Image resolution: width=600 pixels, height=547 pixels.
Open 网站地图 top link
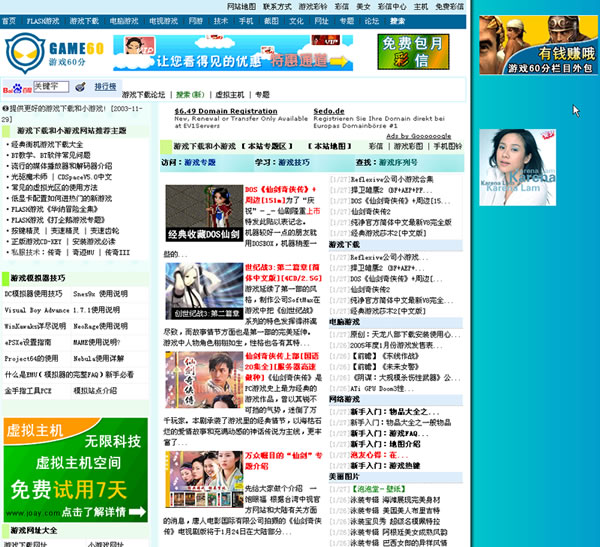(x=241, y=7)
